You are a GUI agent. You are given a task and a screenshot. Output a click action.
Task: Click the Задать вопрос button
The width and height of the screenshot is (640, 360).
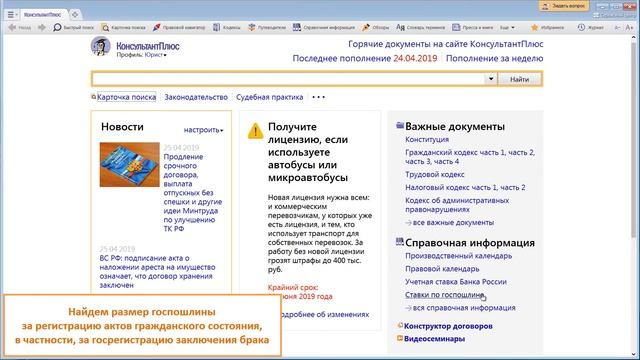pos(564,6)
